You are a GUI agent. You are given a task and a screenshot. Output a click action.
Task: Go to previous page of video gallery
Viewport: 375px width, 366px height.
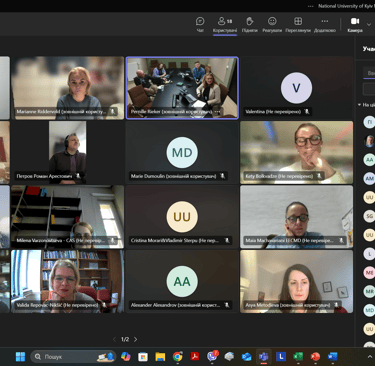[x=114, y=339]
